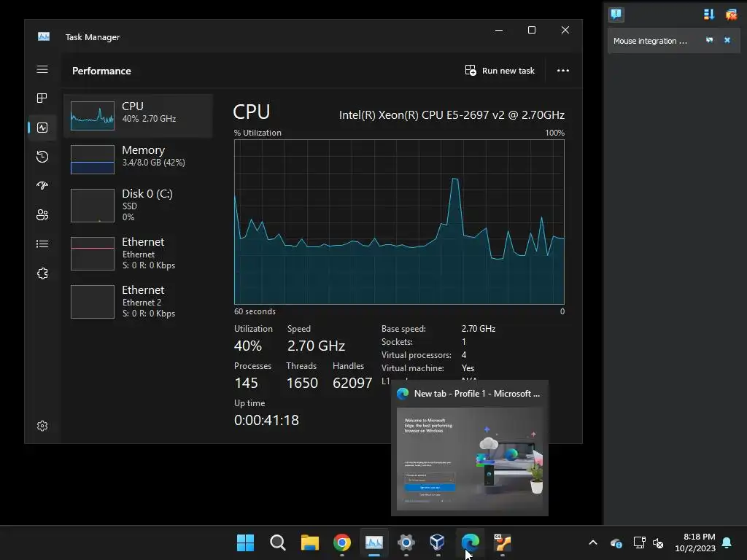
Task: Show hidden system tray icons chevron
Action: [593, 542]
